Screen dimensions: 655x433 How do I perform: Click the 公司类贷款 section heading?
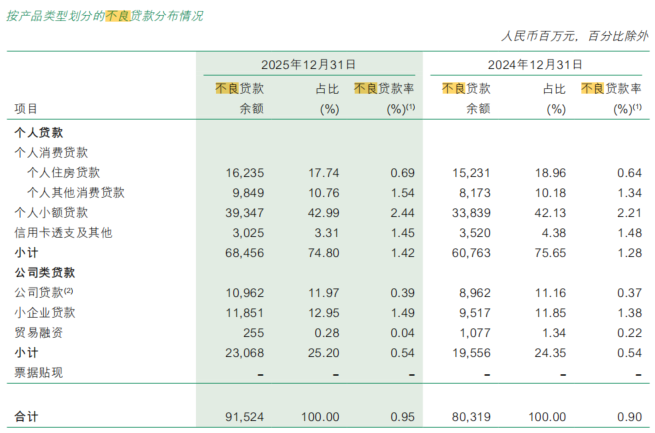click(x=45, y=273)
